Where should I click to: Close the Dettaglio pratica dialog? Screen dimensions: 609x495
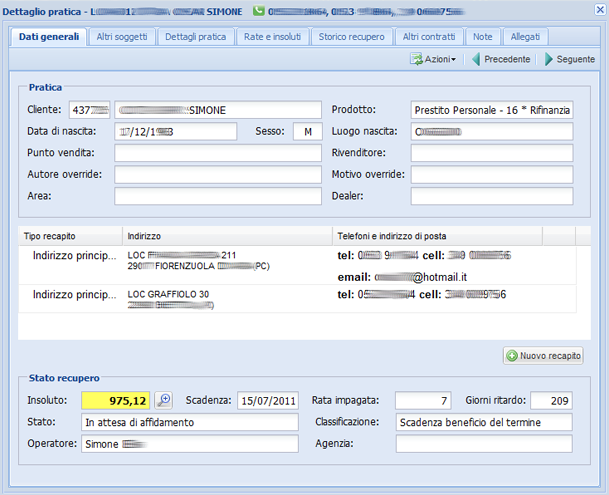tap(600, 10)
